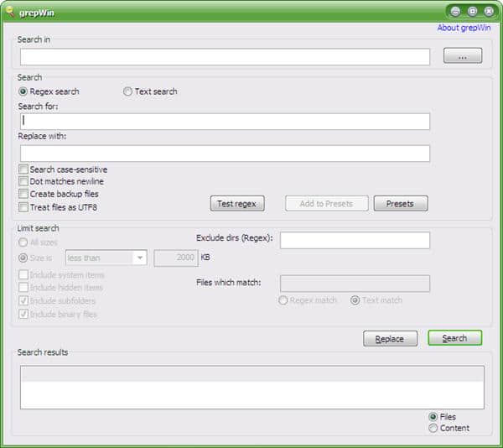Click the Test regex button
This screenshot has height=448, width=503.
tap(237, 204)
